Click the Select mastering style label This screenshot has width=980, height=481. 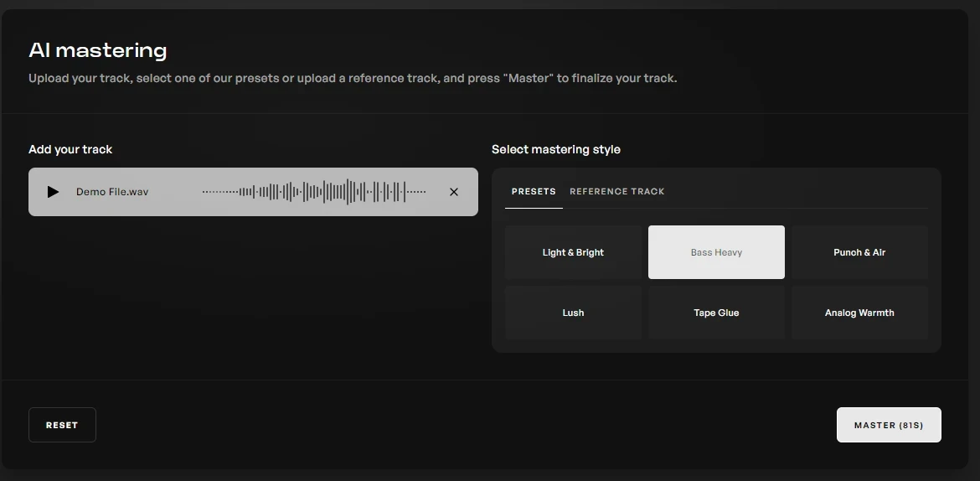click(556, 149)
